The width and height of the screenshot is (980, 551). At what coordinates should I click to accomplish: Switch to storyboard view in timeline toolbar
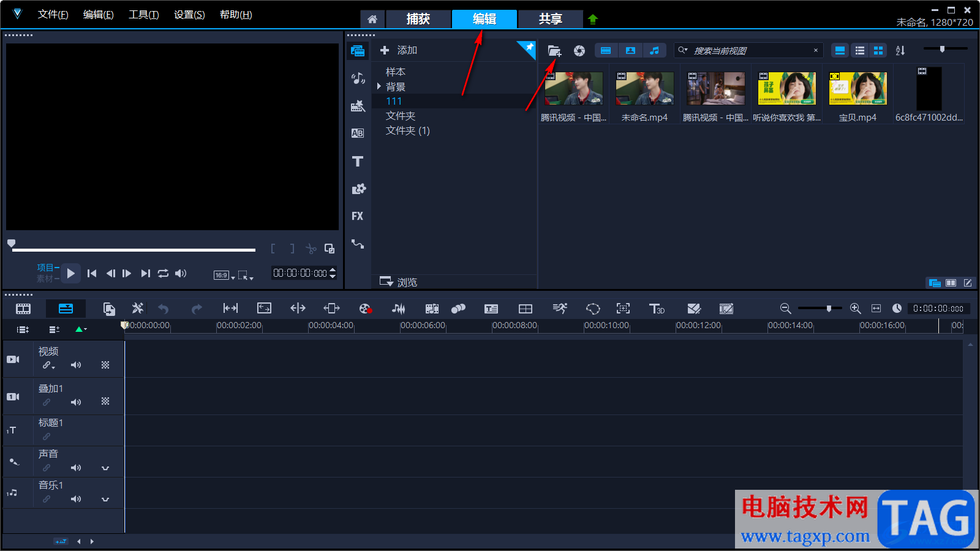(x=23, y=309)
